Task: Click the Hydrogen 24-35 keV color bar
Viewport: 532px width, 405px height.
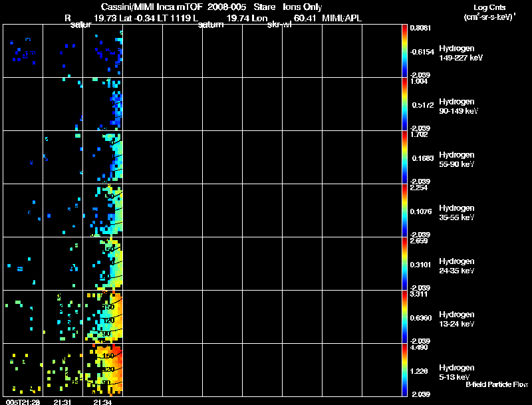Action: [x=405, y=264]
